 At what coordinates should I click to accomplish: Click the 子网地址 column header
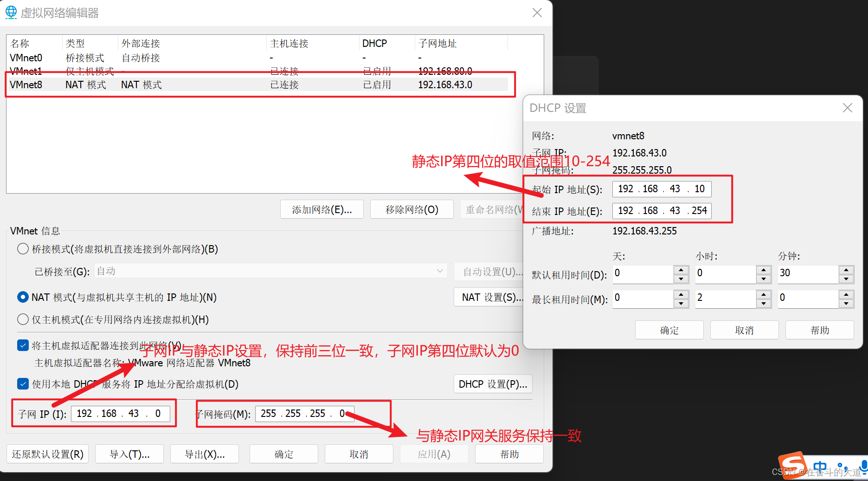461,43
